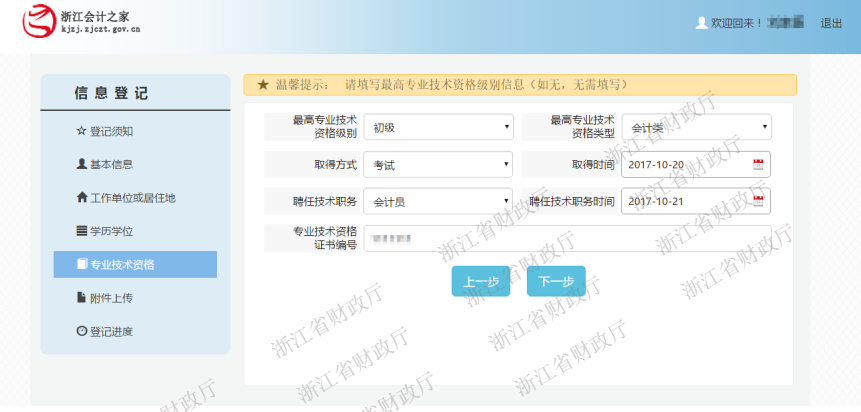Image resolution: width=861 pixels, height=412 pixels.
Task: Open the 取得方式 dropdown showing 考试
Action: (x=437, y=164)
